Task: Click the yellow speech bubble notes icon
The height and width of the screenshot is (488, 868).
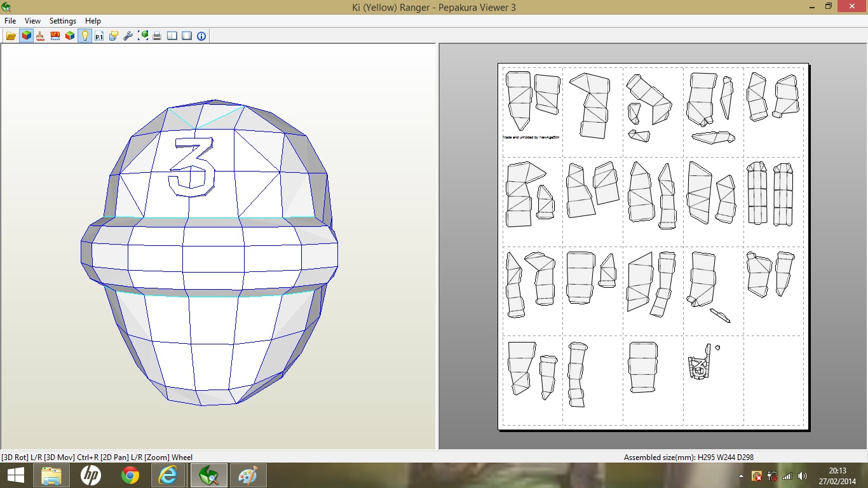Action: tap(114, 36)
